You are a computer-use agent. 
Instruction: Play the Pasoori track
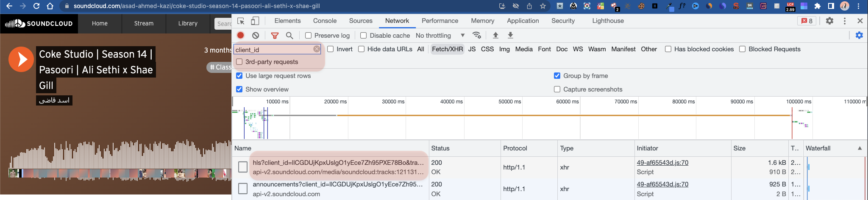pos(21,59)
